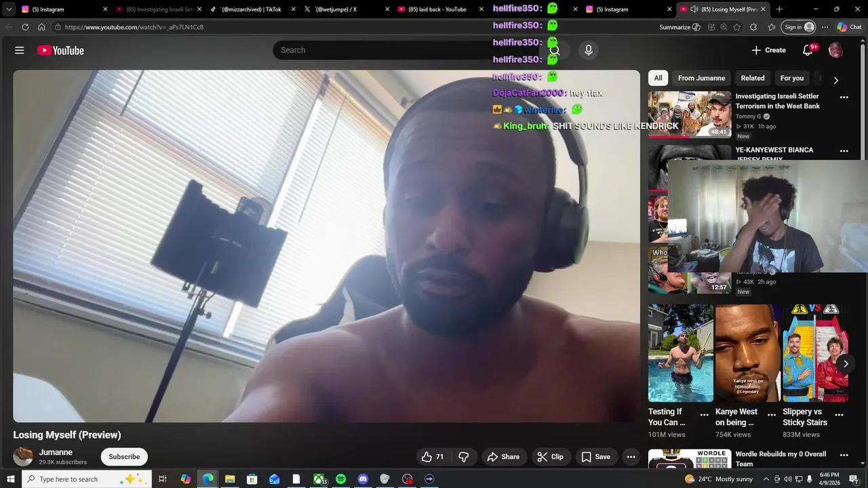Open Testing If You Can short
Screen dimensions: 868x488
680,353
